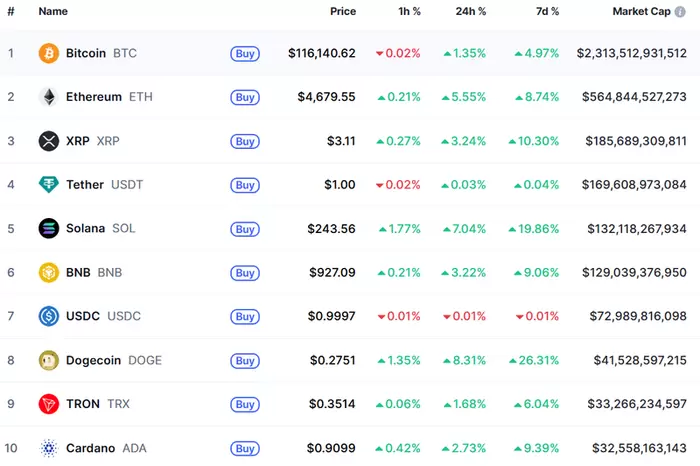This screenshot has width=700, height=466.
Task: Sort by the 7d % column header
Action: point(544,12)
